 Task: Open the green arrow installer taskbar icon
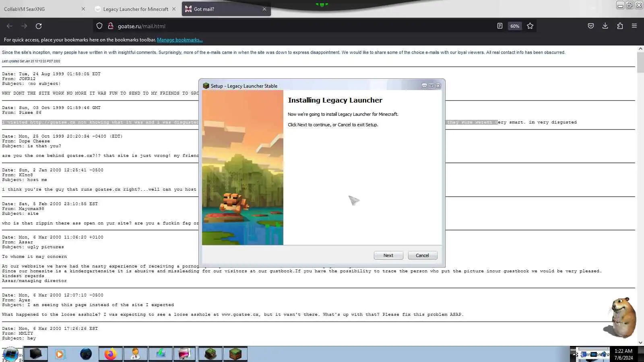coord(161,354)
